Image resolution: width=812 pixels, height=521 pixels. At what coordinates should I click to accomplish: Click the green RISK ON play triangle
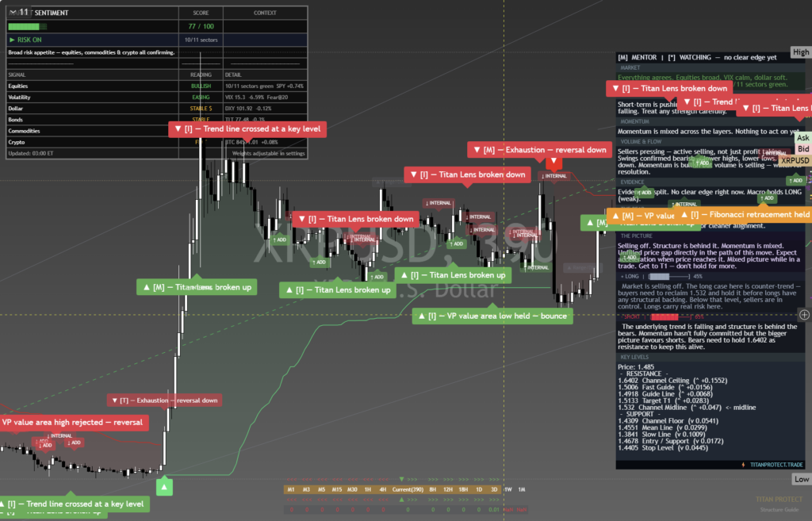[12, 40]
